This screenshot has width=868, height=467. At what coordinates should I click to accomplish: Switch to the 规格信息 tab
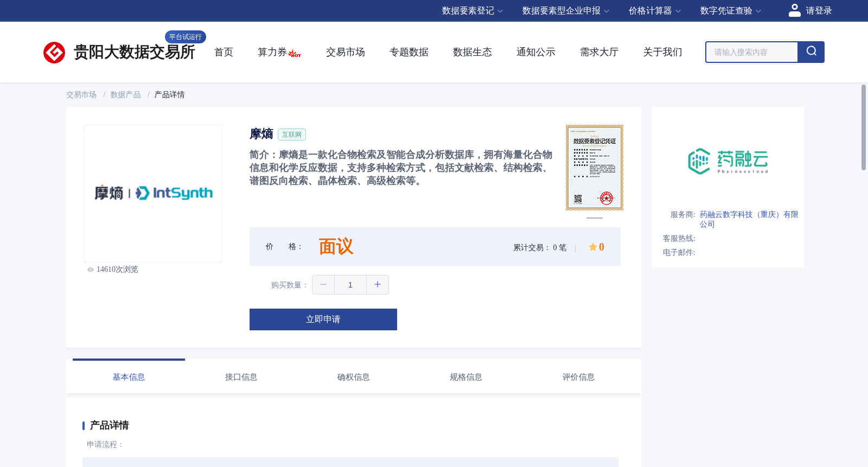pos(466,377)
